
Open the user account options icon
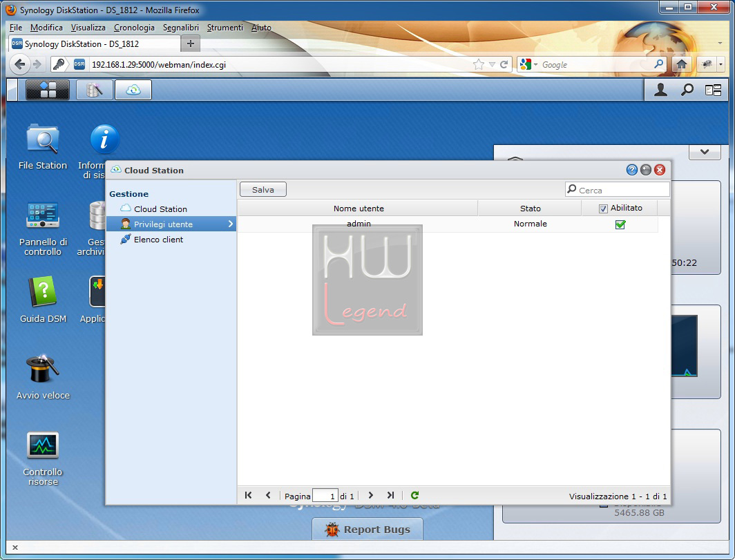point(660,90)
